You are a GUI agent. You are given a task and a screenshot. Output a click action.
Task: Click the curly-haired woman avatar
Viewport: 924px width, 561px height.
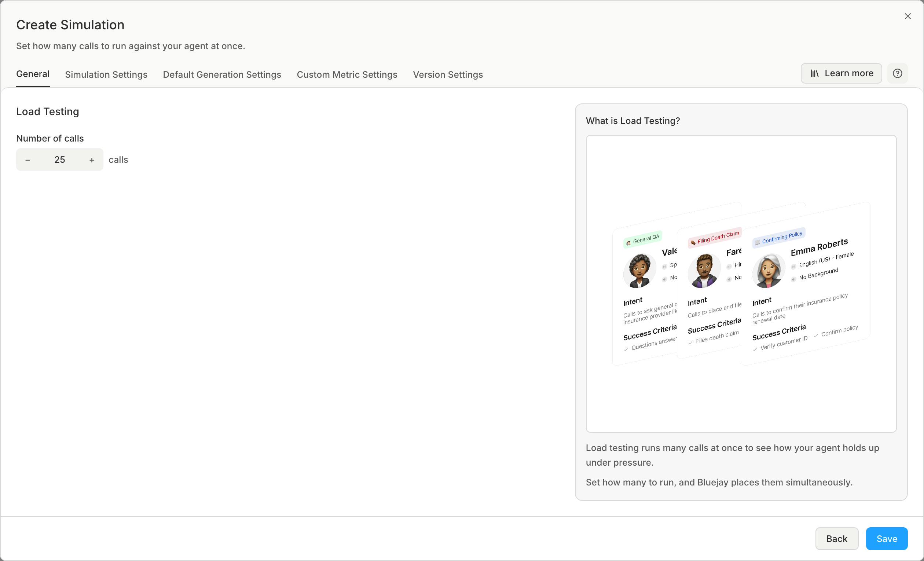[x=639, y=271]
